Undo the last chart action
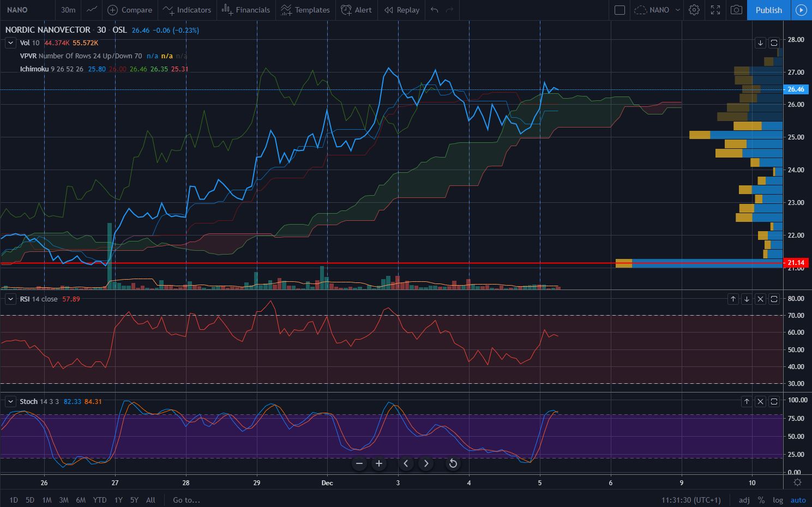812x507 pixels. (x=434, y=10)
